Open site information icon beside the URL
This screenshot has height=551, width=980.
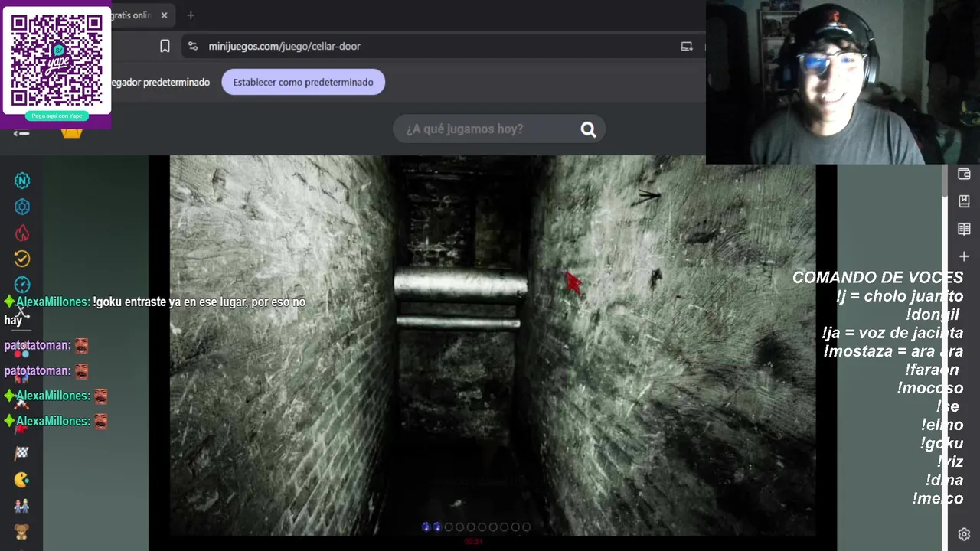[192, 46]
